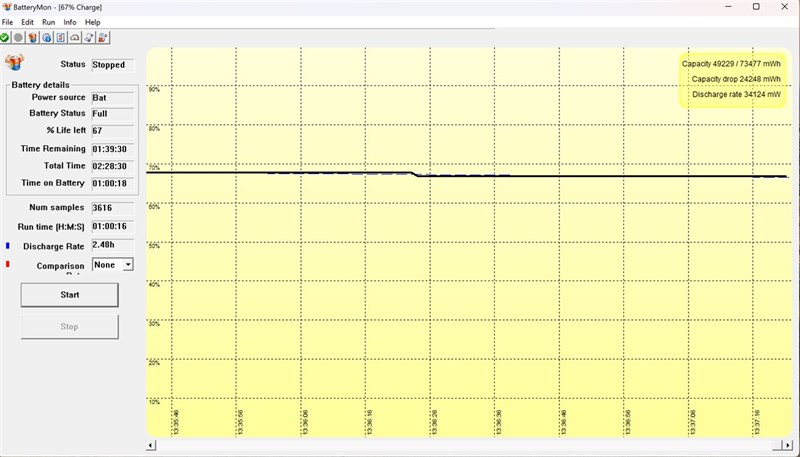Click the green checkmark start toolbar icon
This screenshot has width=800, height=457.
coord(5,37)
